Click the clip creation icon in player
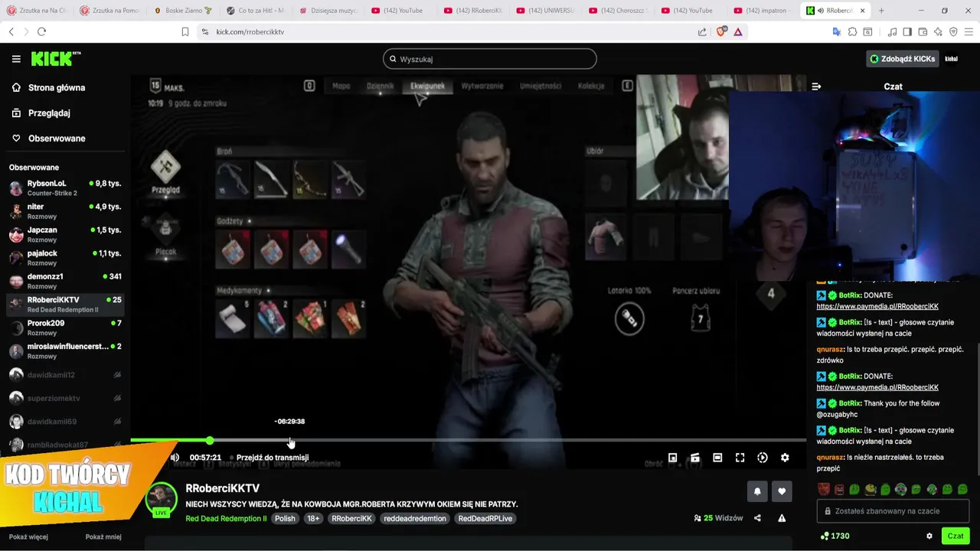980x551 pixels. coord(695,458)
